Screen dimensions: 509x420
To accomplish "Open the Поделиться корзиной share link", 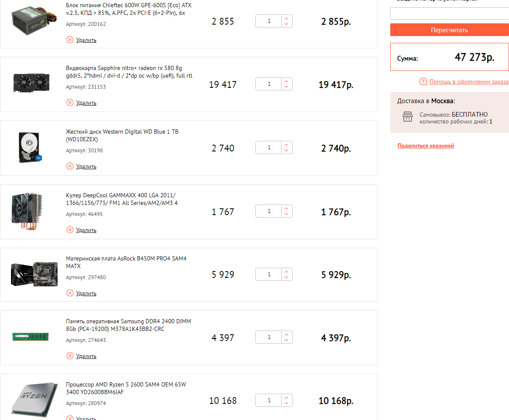I will pos(425,146).
